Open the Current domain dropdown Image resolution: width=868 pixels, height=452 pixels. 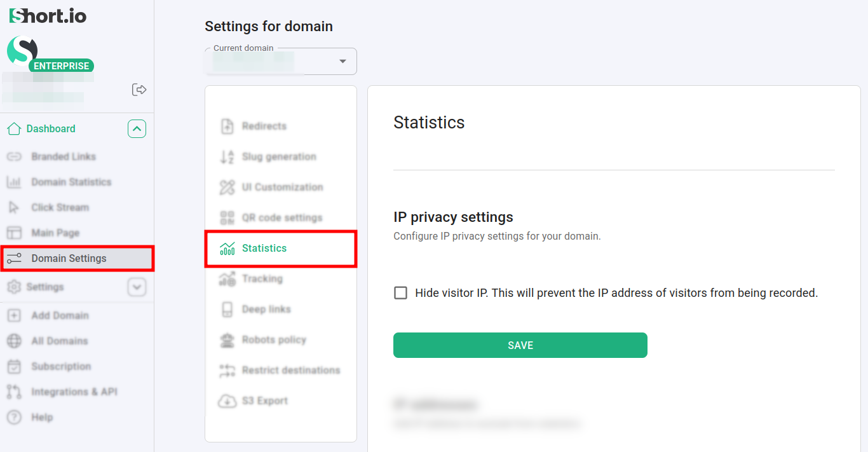(x=342, y=62)
